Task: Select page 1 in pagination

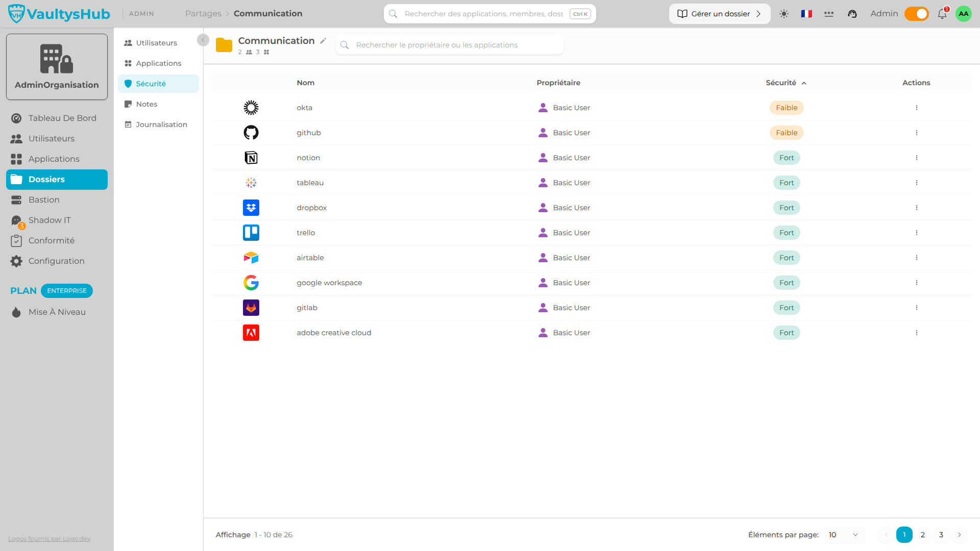Action: point(904,535)
